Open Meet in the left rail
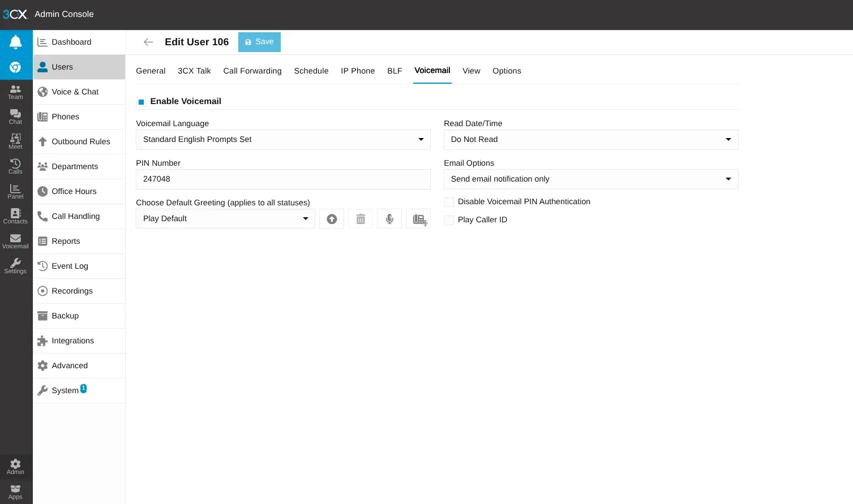The width and height of the screenshot is (853, 504). point(16,142)
